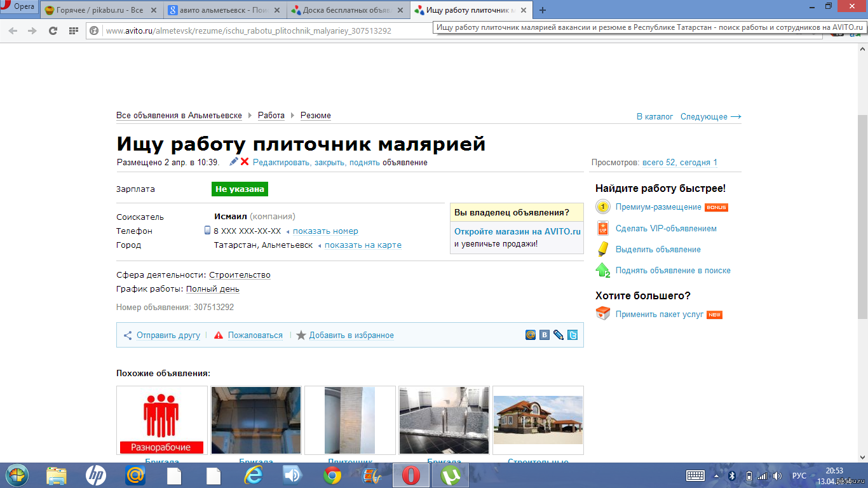
Task: Share the ad via VKontakte icon
Action: tap(545, 335)
